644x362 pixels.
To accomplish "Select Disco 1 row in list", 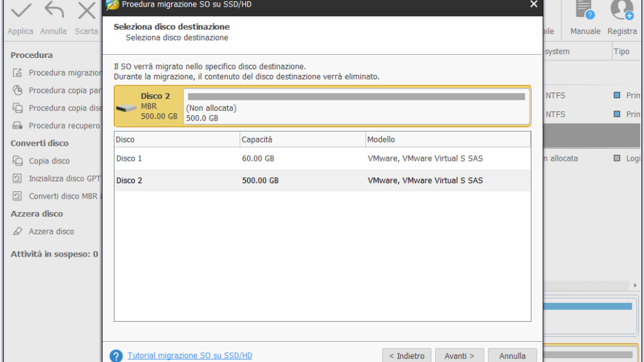I will 322,158.
